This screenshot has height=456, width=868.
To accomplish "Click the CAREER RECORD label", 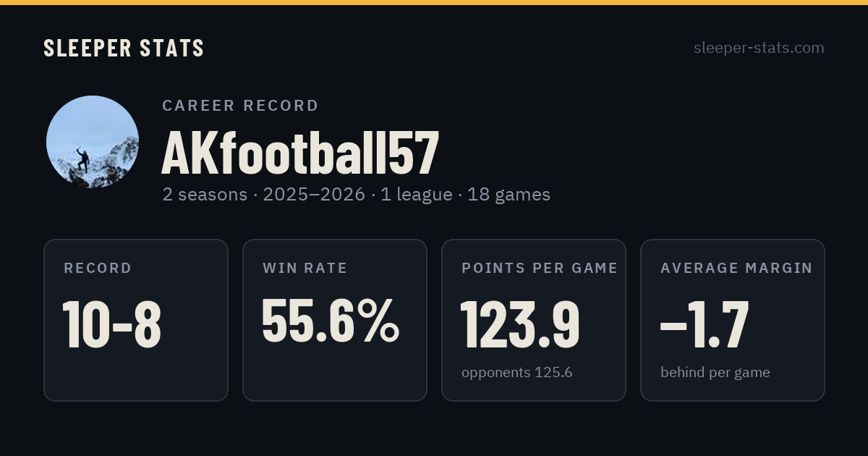I will coord(240,106).
